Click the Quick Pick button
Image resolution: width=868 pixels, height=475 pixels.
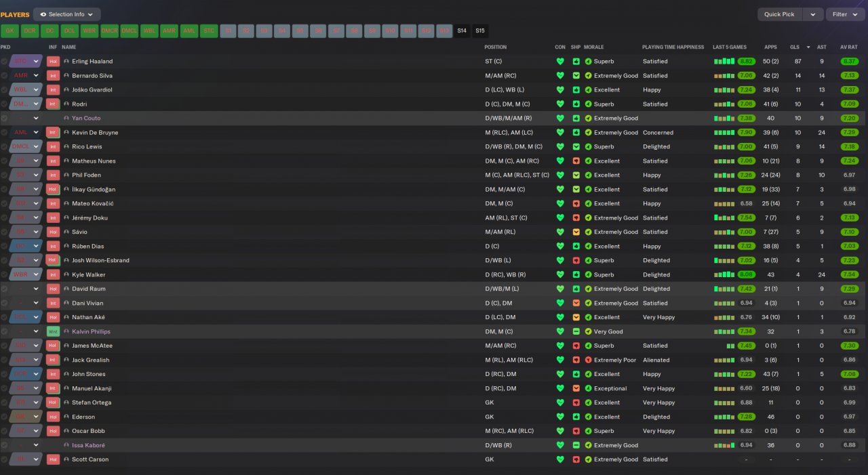click(x=779, y=14)
